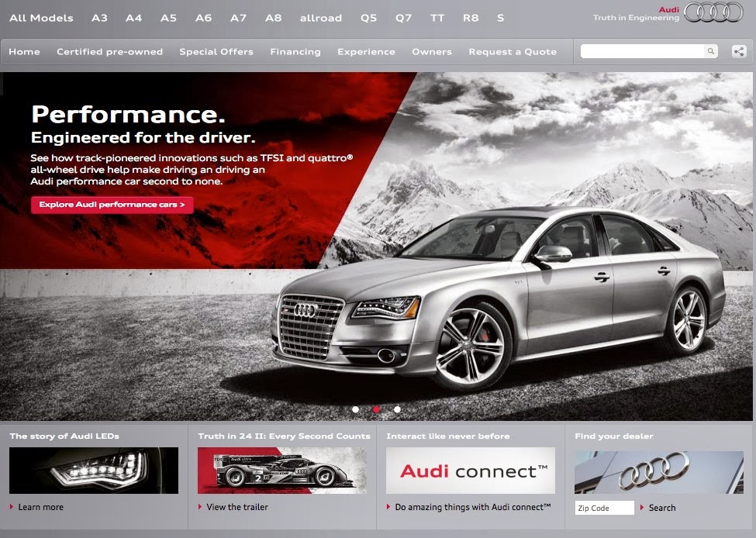Focus the Zip Code field
756x538 pixels.
click(605, 508)
